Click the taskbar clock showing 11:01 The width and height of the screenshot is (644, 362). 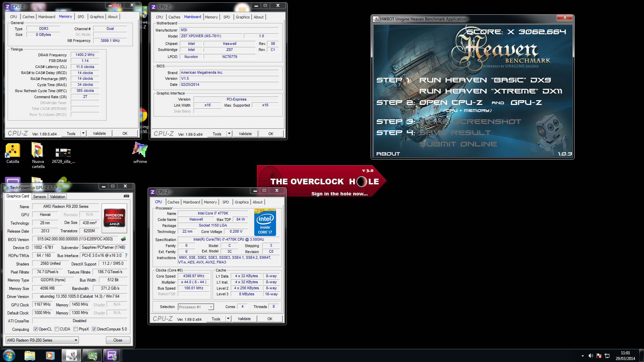(625, 356)
